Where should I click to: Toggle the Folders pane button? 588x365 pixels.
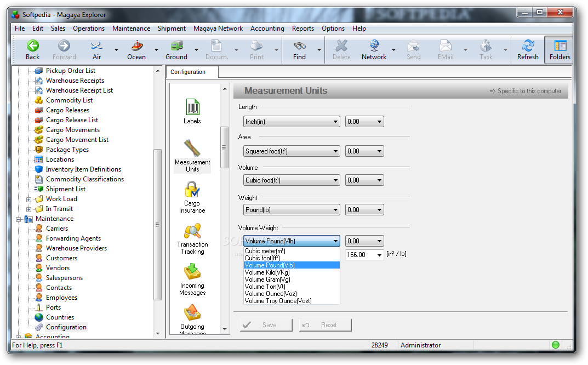point(560,50)
